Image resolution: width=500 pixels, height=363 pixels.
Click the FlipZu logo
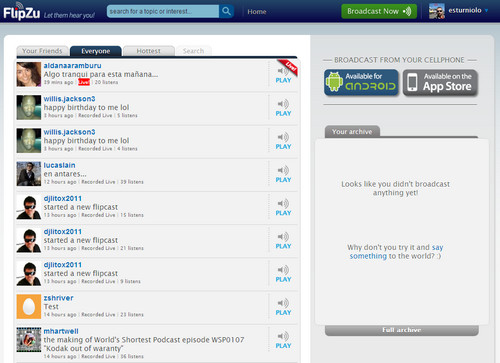point(22,12)
